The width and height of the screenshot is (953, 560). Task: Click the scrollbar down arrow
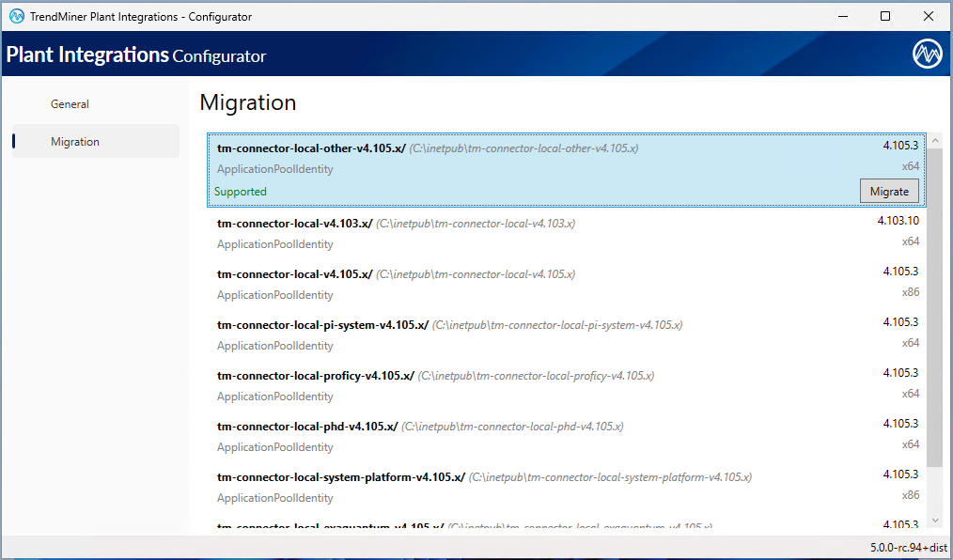coord(935,520)
